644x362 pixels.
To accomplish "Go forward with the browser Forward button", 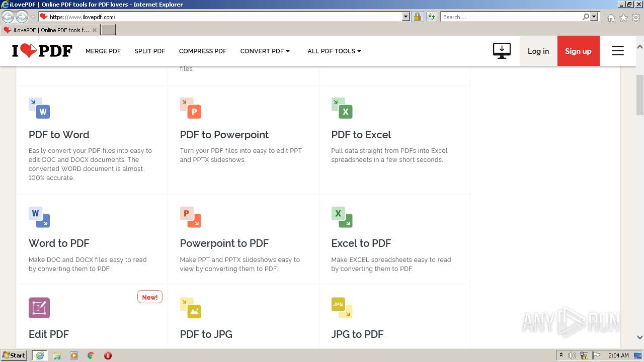I will (x=22, y=17).
